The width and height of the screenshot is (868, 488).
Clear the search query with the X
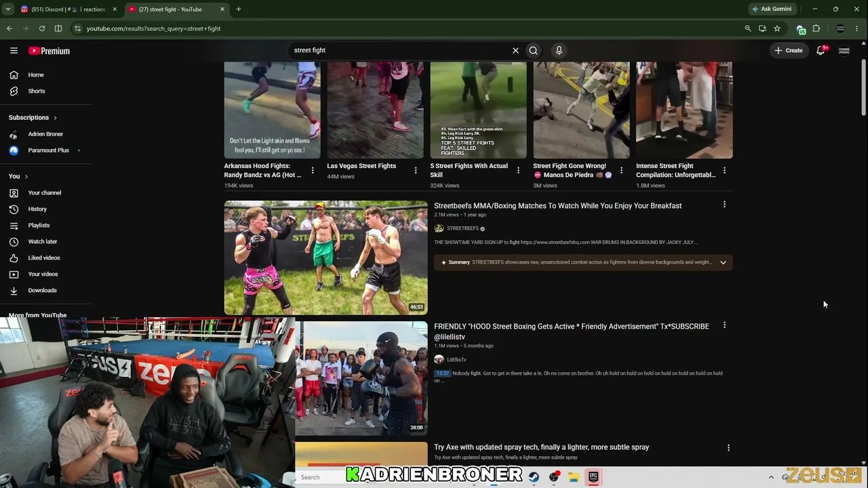pos(515,50)
